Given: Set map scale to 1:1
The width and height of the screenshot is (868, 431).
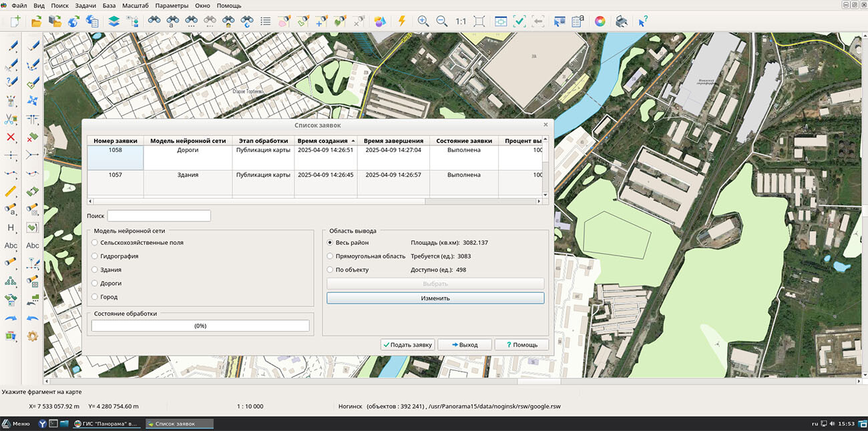Looking at the screenshot, I should pyautogui.click(x=461, y=21).
